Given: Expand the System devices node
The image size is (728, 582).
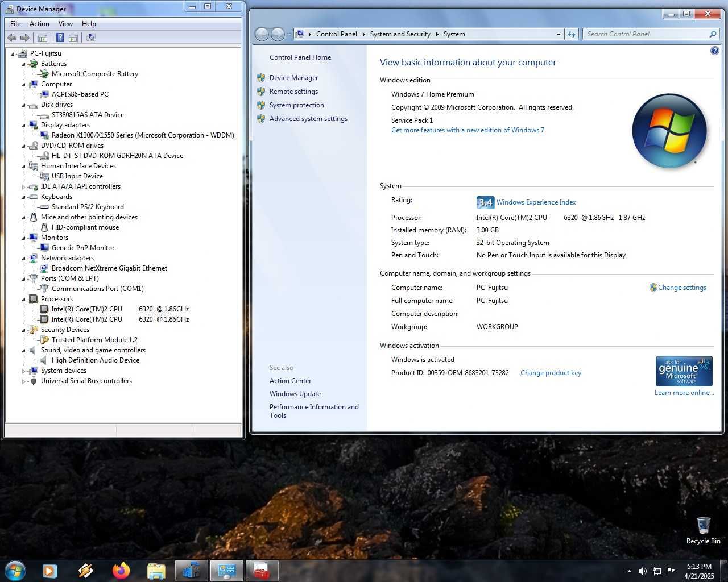Looking at the screenshot, I should tap(24, 371).
